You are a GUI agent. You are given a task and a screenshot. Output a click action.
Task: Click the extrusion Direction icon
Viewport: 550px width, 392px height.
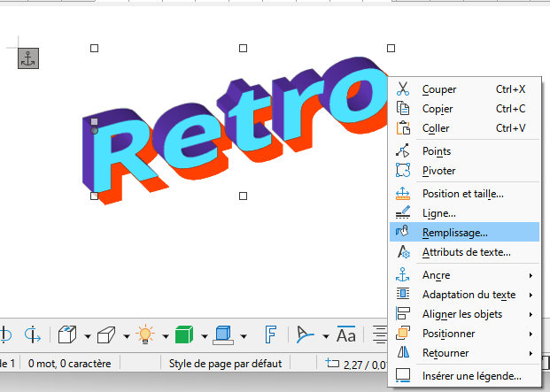pos(106,334)
